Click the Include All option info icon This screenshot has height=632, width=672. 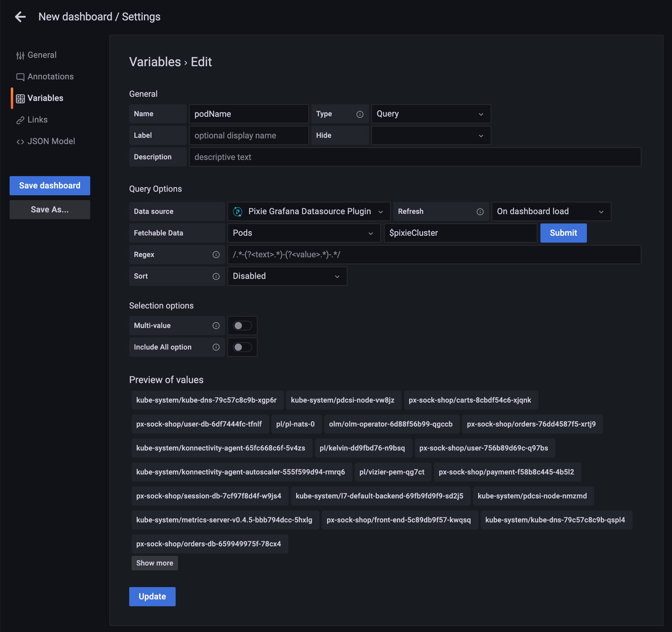click(x=216, y=347)
